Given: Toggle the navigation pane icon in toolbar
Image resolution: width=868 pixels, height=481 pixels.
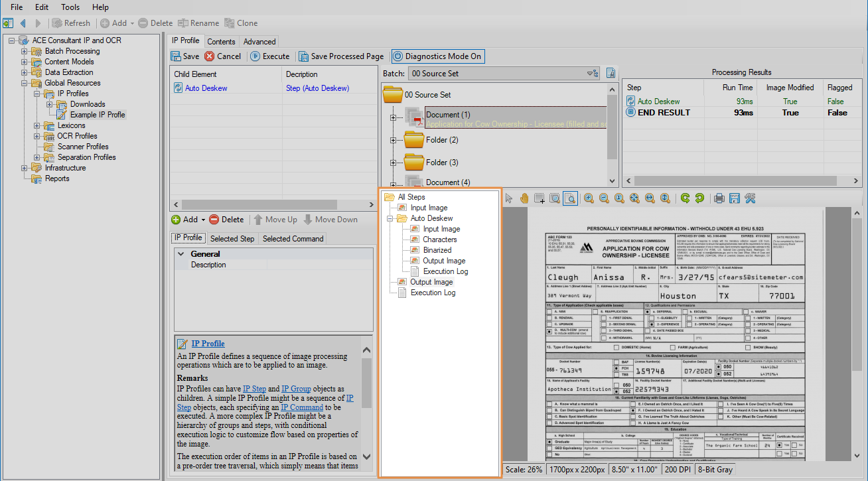Looking at the screenshot, I should (8, 23).
